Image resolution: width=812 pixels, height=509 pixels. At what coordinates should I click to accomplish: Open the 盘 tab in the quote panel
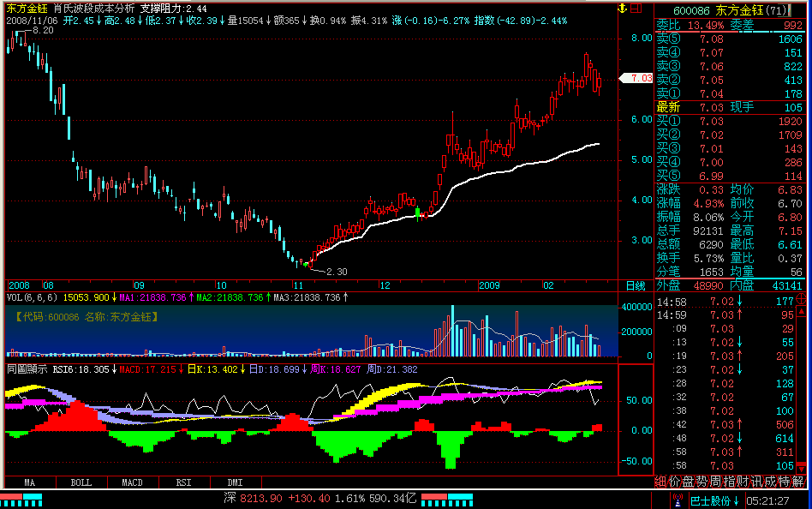pyautogui.click(x=688, y=482)
